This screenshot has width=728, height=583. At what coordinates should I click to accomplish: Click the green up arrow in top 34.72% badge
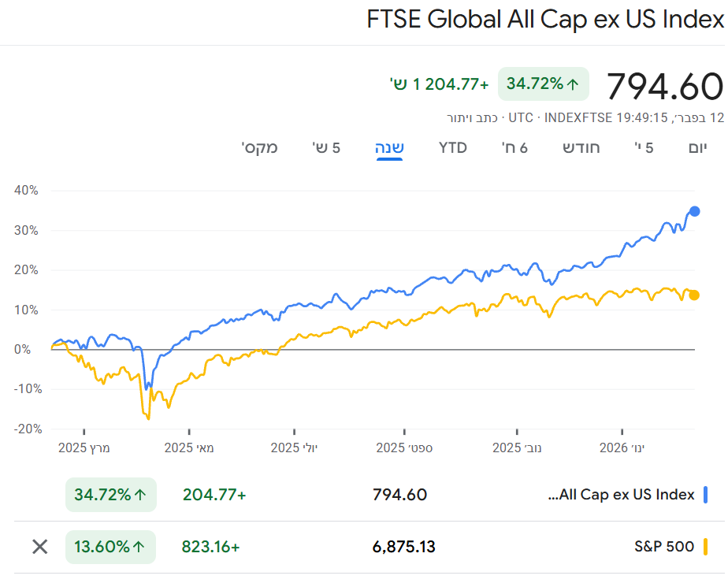point(573,84)
